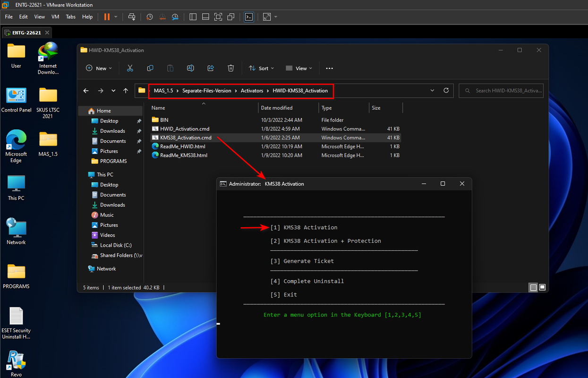Click the VMware console view icon

(249, 17)
